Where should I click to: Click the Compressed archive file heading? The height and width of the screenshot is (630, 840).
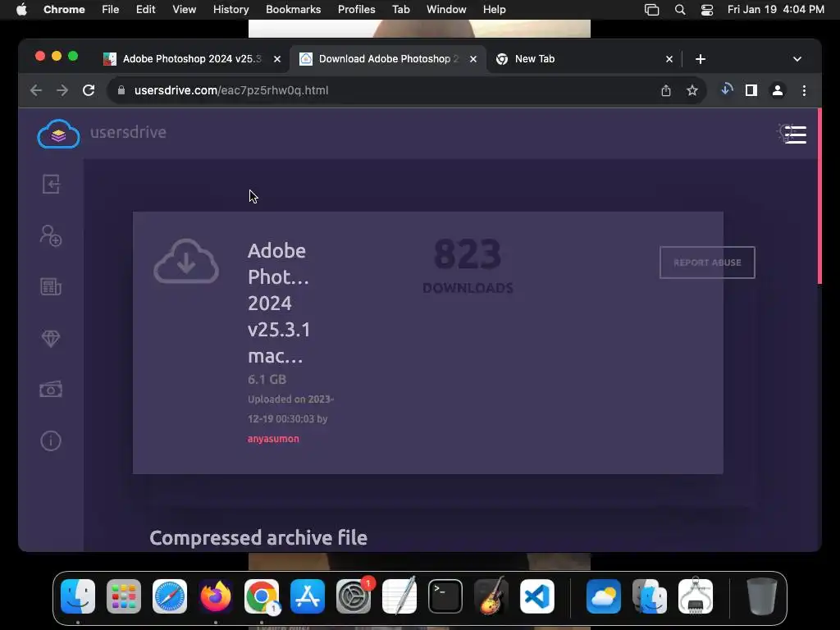point(258,537)
